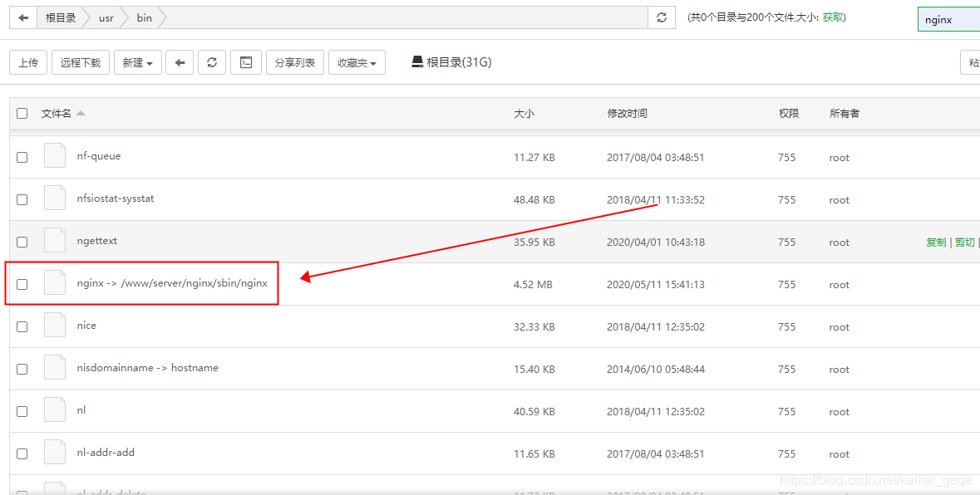Image resolution: width=980 pixels, height=495 pixels.
Task: Check the box for nl-addr-add
Action: (x=22, y=453)
